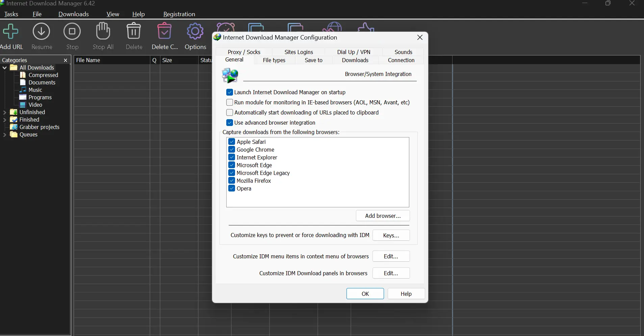The image size is (644, 336).
Task: Expand the Queues tree node
Action: (x=5, y=134)
